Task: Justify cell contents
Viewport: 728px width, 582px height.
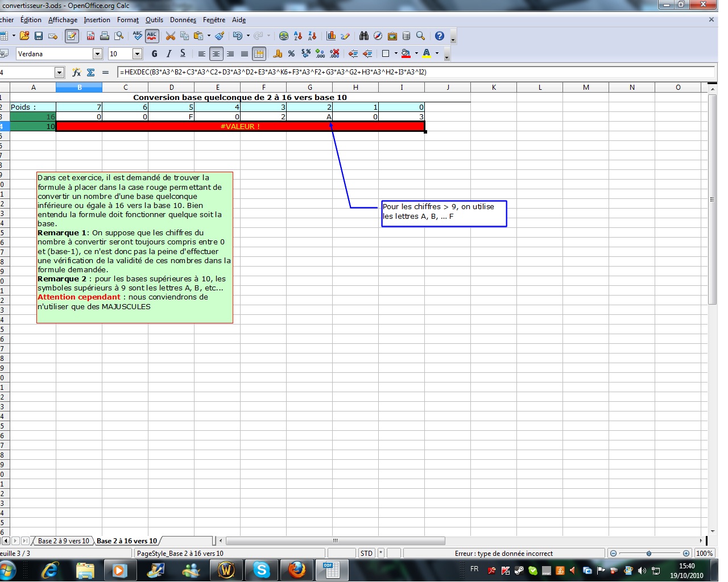Action: (244, 53)
